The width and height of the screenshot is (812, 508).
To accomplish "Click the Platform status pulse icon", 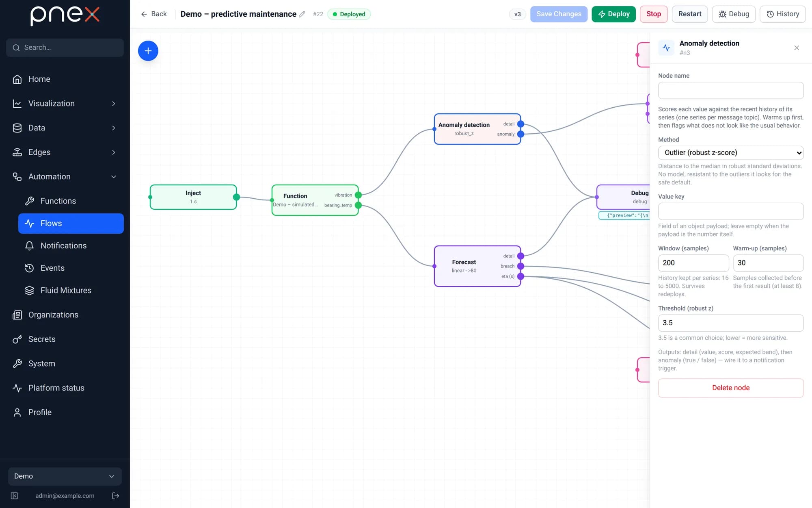I will click(17, 388).
